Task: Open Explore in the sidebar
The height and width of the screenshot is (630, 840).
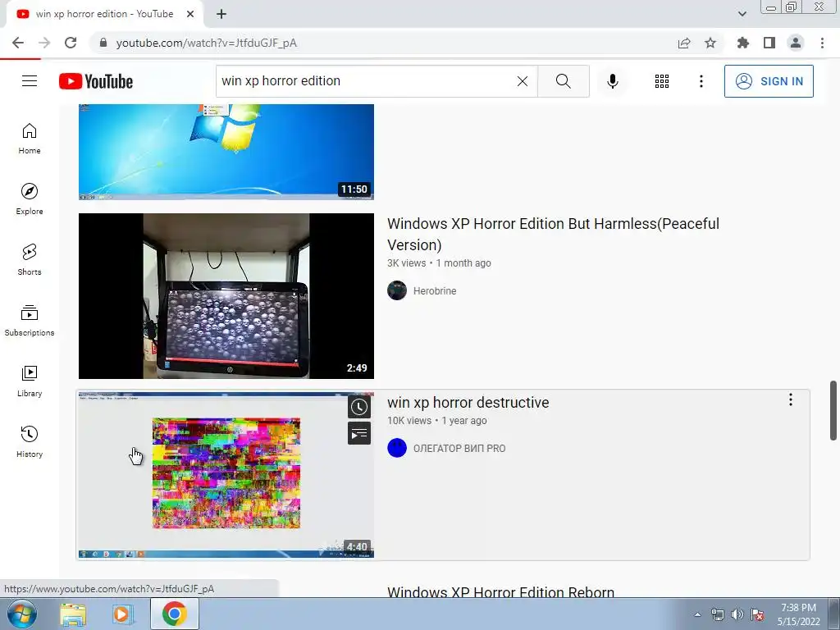Action: 30,199
